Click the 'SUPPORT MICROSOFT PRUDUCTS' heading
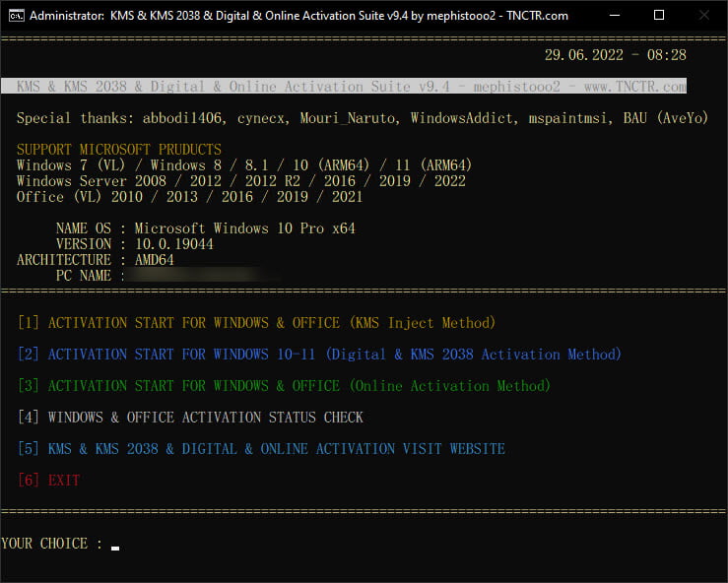The height and width of the screenshot is (583, 728). tap(119, 150)
